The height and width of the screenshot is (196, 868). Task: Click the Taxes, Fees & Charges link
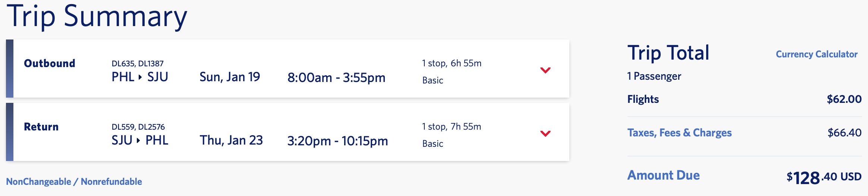(679, 133)
